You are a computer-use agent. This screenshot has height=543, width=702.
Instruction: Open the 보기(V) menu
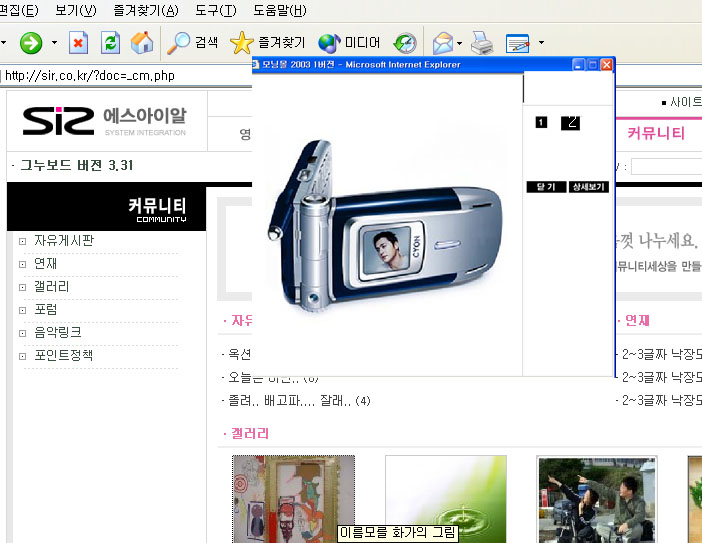point(76,11)
